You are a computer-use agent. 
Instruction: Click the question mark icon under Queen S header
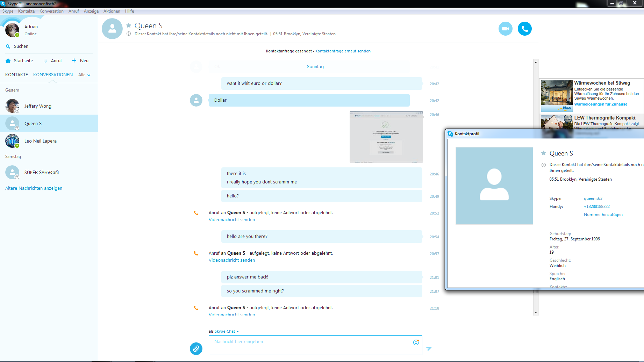[129, 34]
